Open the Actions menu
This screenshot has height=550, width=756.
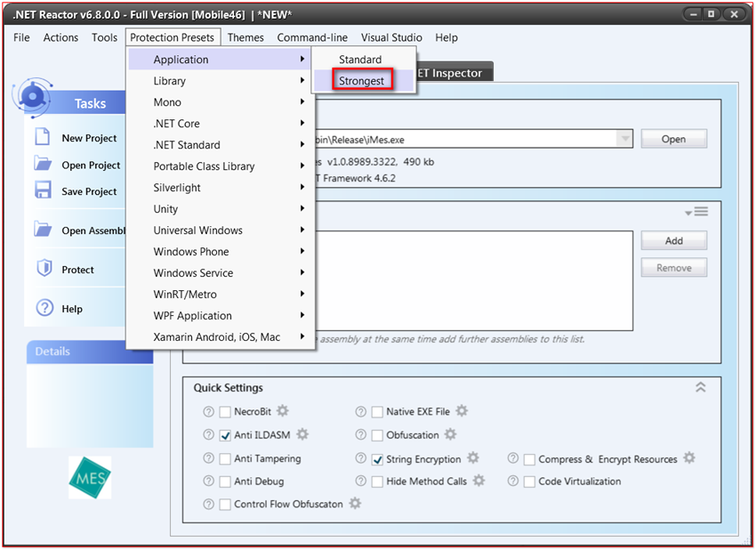60,37
